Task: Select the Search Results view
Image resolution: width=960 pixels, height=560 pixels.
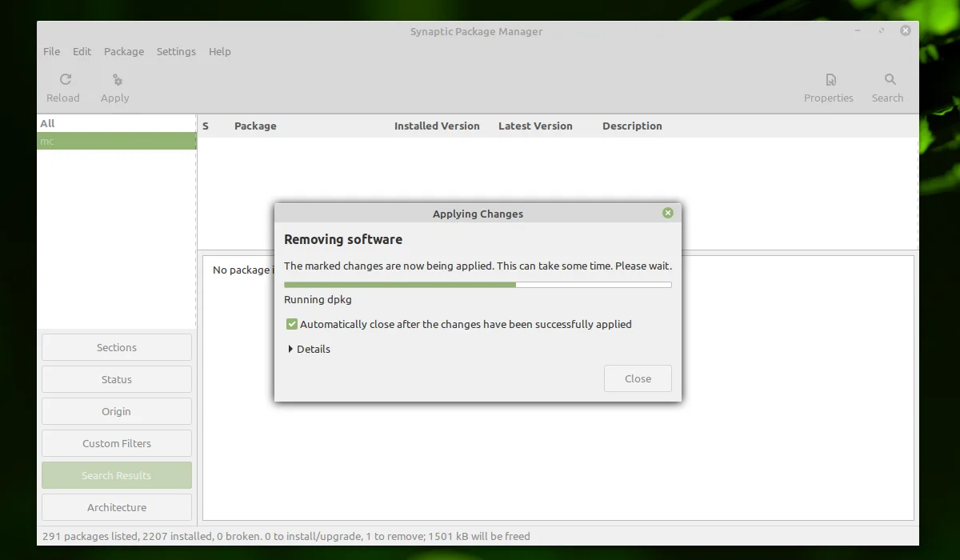Action: pyautogui.click(x=117, y=475)
